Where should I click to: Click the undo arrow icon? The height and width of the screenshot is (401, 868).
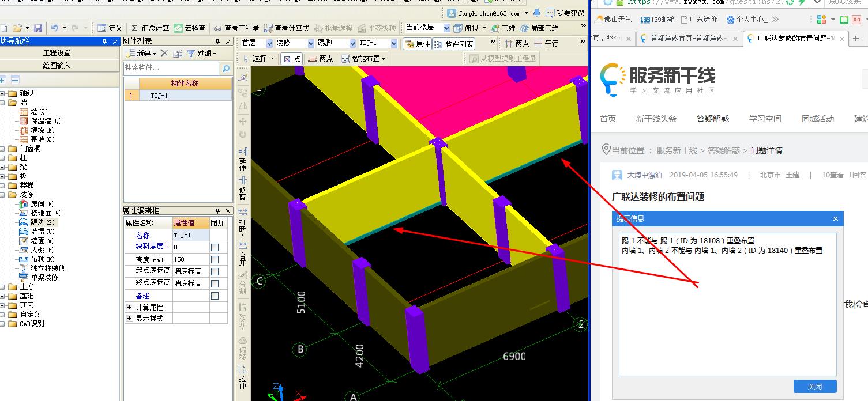(x=54, y=28)
